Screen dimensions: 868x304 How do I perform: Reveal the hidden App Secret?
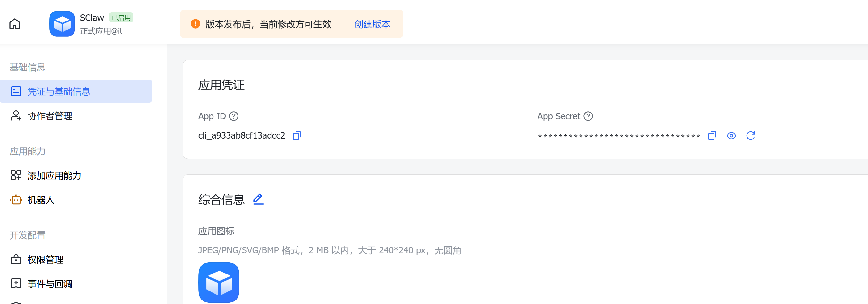[x=731, y=136]
